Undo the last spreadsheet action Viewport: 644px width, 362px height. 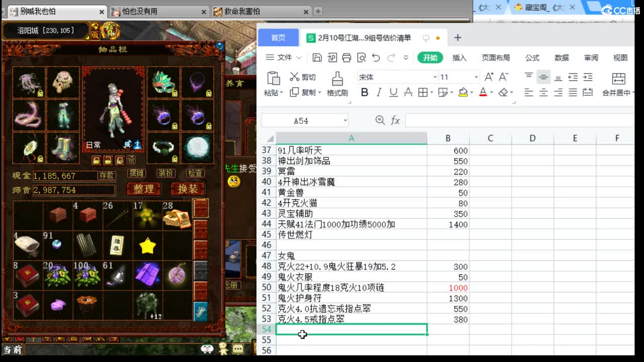[376, 58]
